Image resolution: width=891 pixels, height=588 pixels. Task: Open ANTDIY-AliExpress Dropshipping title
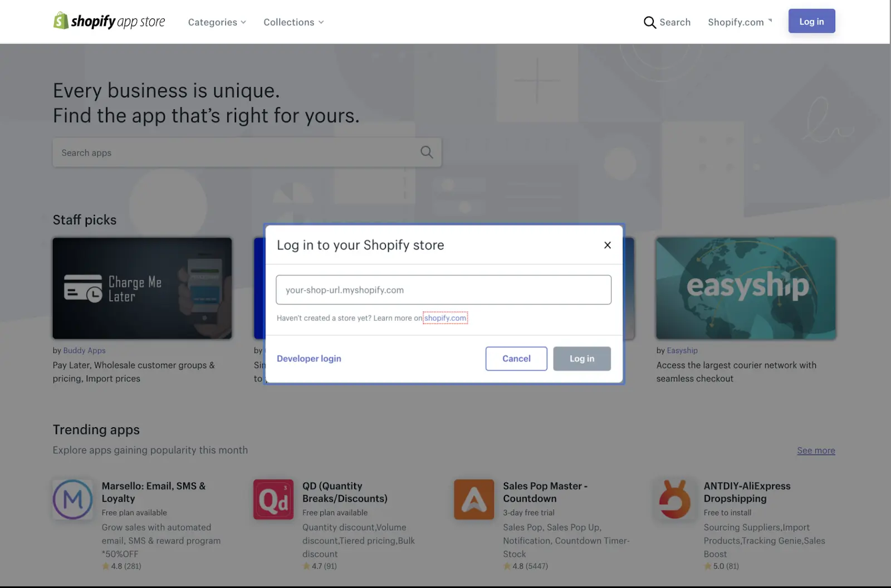pos(747,492)
